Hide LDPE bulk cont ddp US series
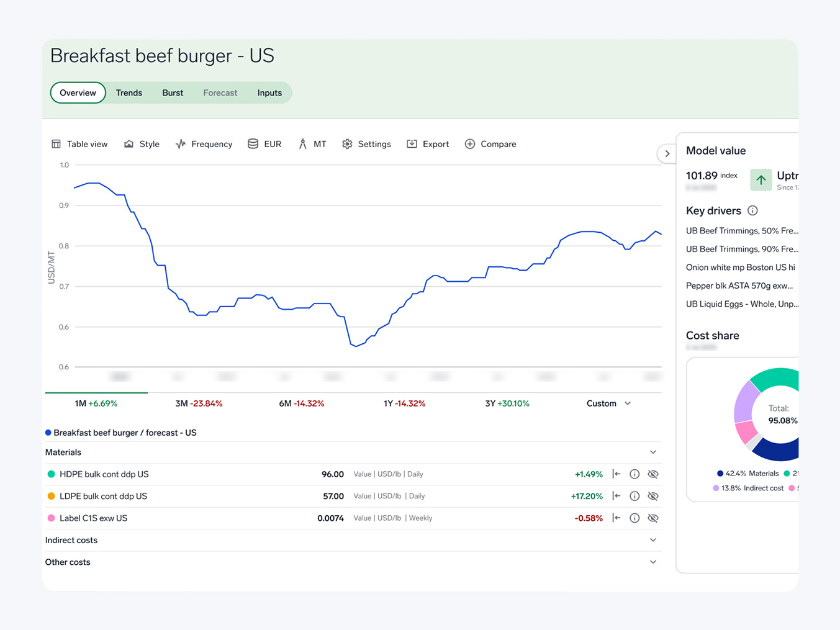Image resolution: width=840 pixels, height=630 pixels. click(653, 496)
